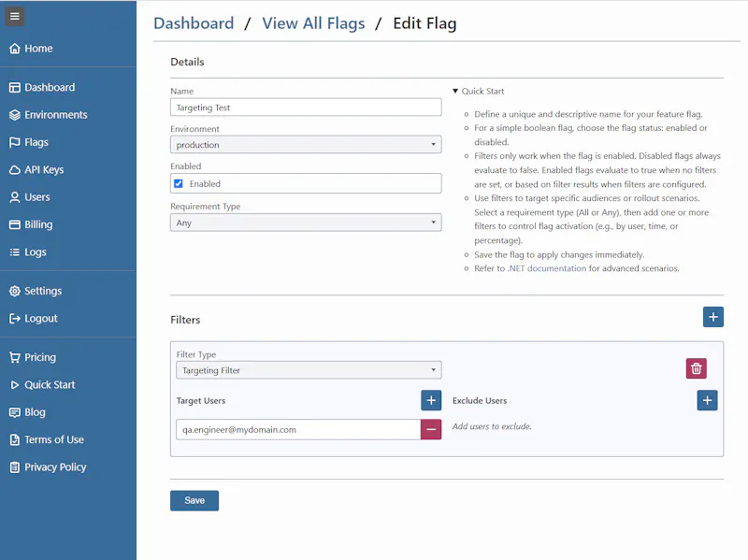Add an exclude user with plus button
748x560 pixels.
click(x=708, y=400)
